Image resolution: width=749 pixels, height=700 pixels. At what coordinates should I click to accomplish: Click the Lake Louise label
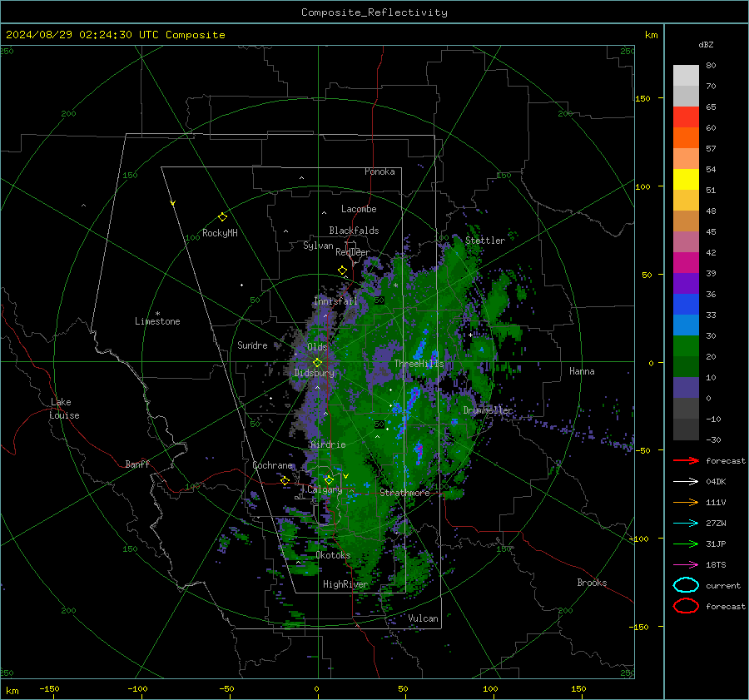(64, 409)
